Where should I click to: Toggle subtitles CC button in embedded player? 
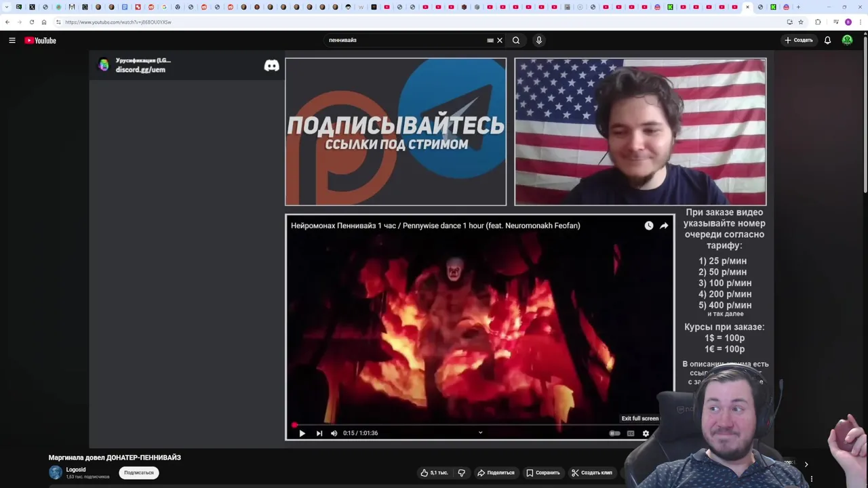(631, 433)
